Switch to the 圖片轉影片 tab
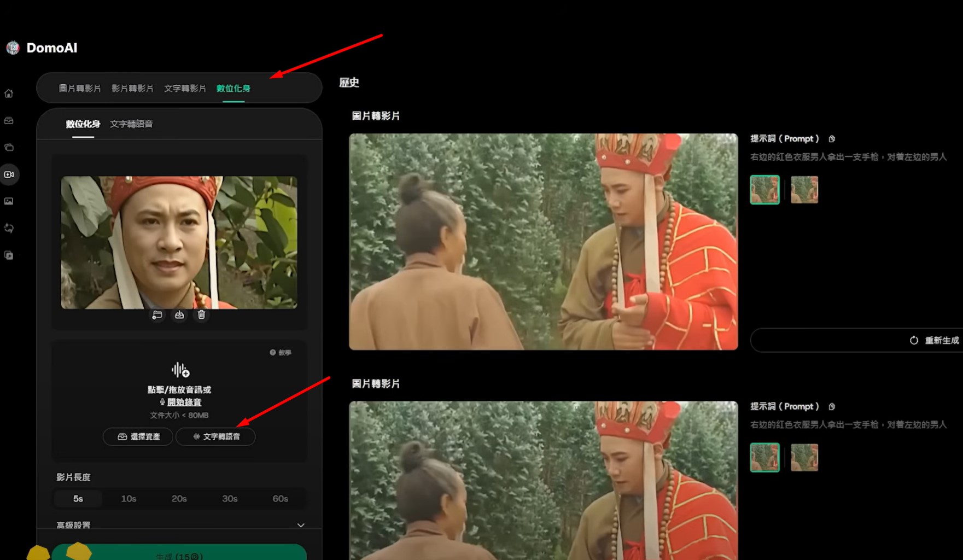The width and height of the screenshot is (963, 560). pyautogui.click(x=80, y=88)
